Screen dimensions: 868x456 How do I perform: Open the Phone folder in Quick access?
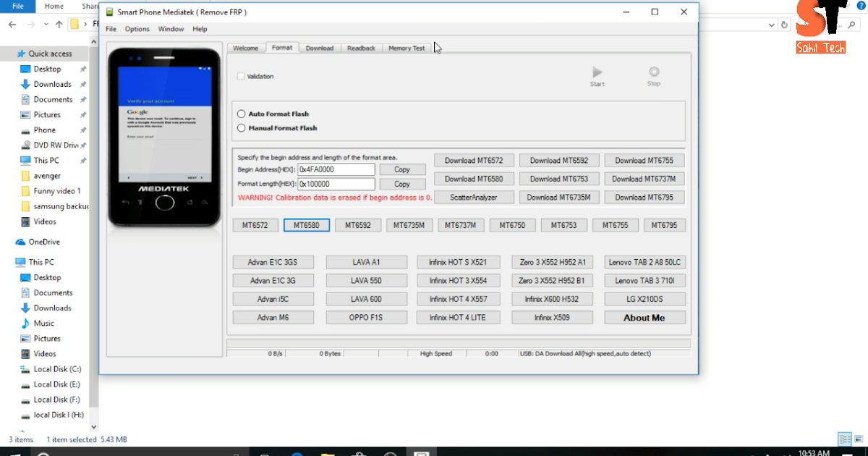(x=44, y=130)
